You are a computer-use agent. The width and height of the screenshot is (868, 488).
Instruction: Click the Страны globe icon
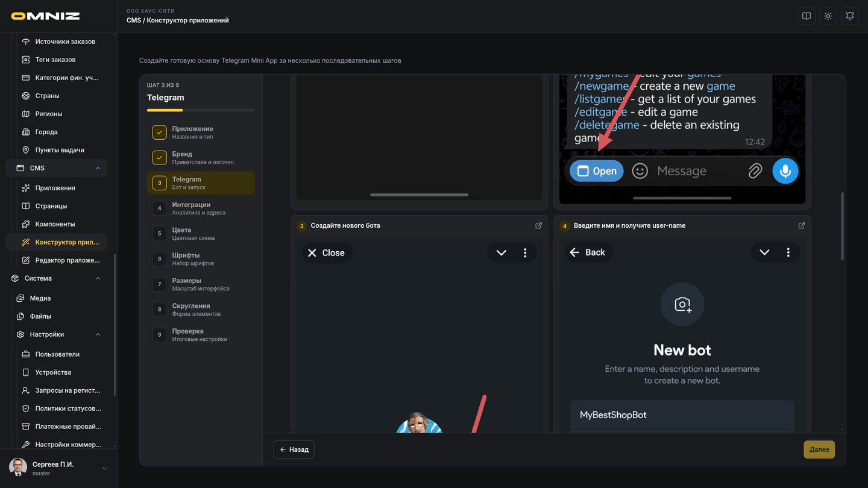(26, 96)
